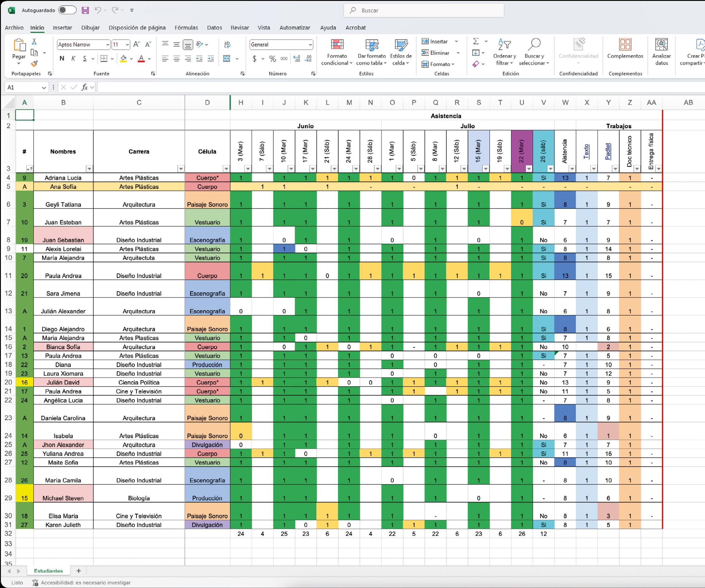
Task: Click the percent style icon
Action: 273,59
